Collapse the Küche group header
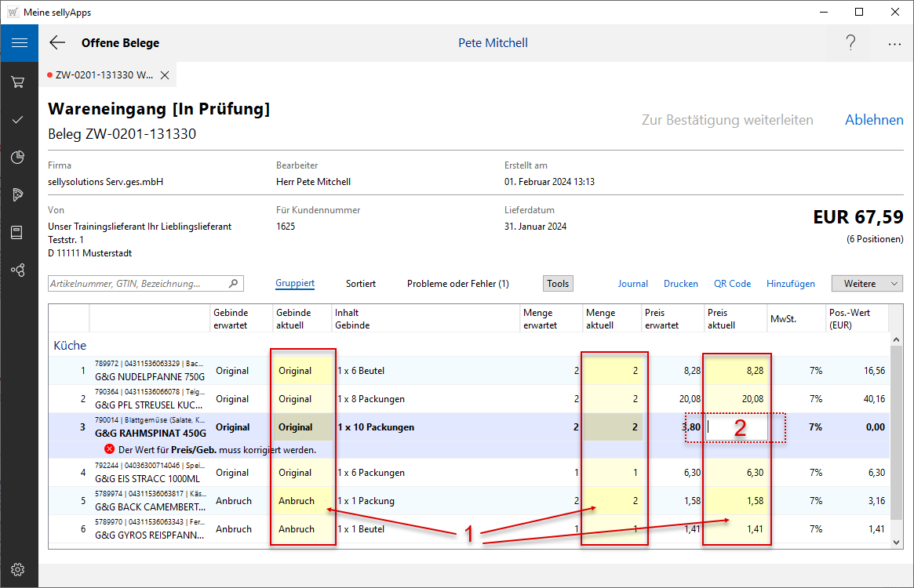 point(70,346)
